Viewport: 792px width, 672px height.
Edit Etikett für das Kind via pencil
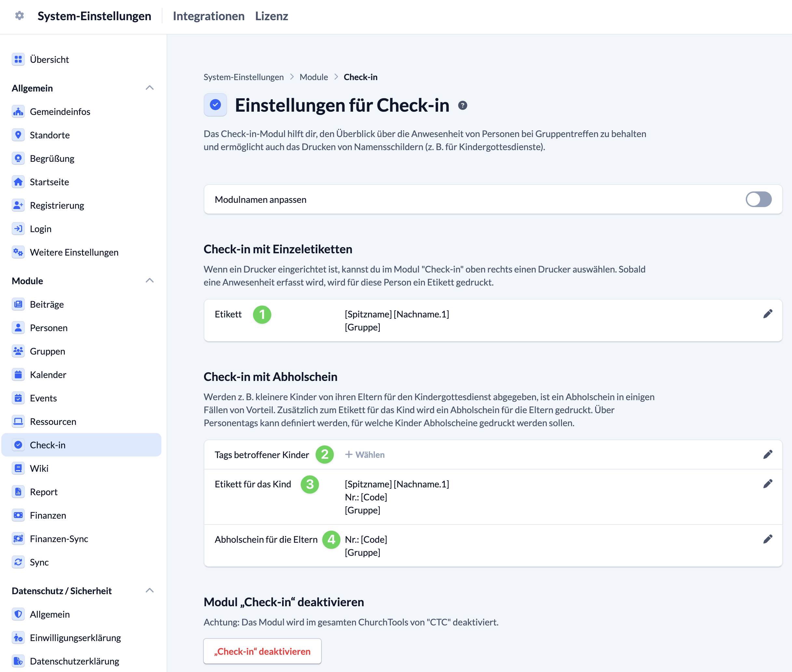(768, 483)
